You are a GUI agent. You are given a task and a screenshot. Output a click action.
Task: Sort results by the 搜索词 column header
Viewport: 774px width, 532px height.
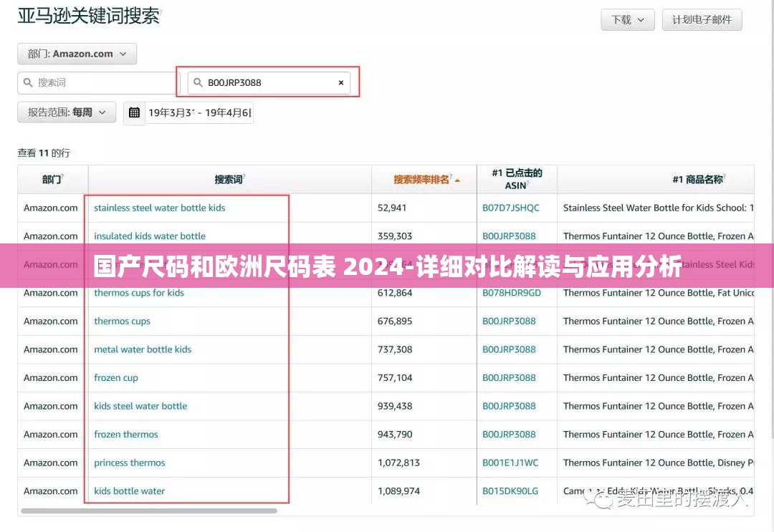click(x=228, y=180)
